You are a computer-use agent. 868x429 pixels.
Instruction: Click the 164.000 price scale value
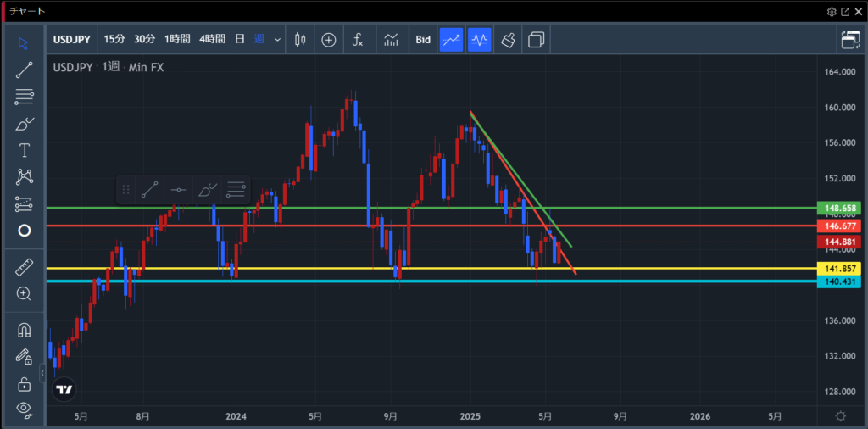(840, 72)
